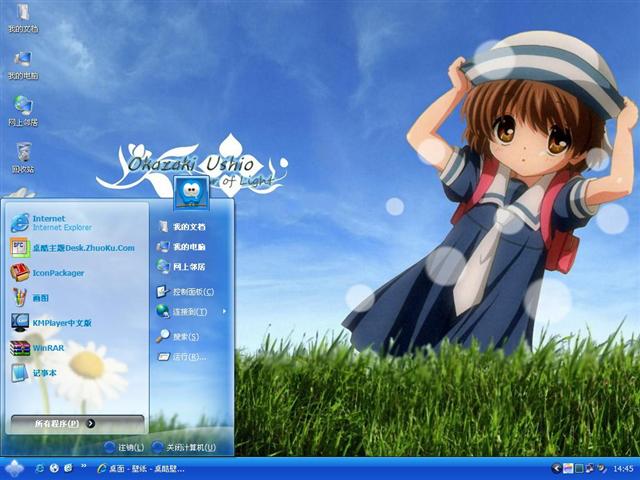Select the 回收站 Recycle Bin desktop icon
Screen dimensions: 640x480
tap(23, 154)
